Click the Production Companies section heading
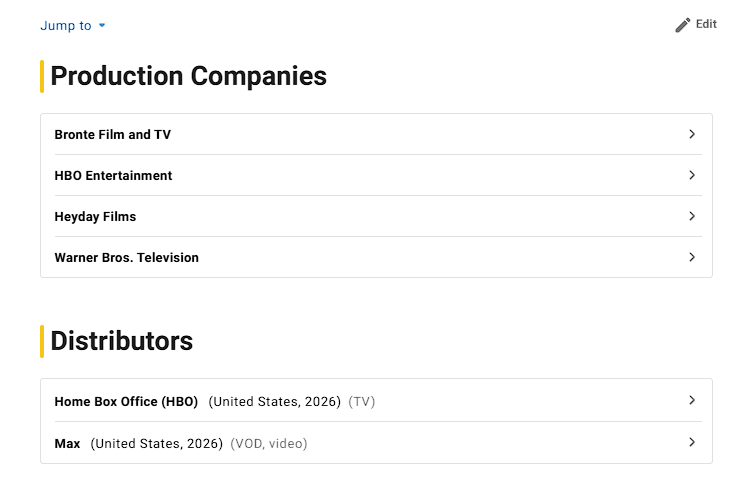 (x=188, y=76)
